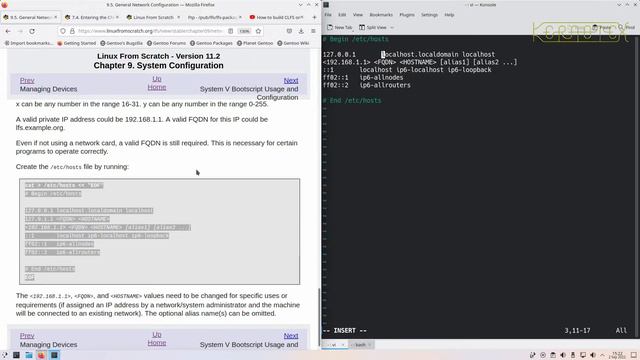Click the bottom 'Home' link
The image size is (640, 360).
click(x=157, y=343)
